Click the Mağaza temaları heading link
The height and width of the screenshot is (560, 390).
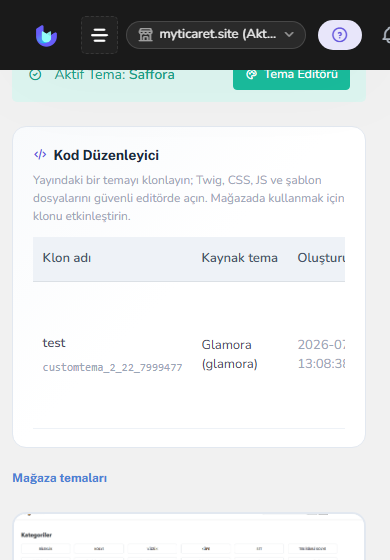point(60,478)
